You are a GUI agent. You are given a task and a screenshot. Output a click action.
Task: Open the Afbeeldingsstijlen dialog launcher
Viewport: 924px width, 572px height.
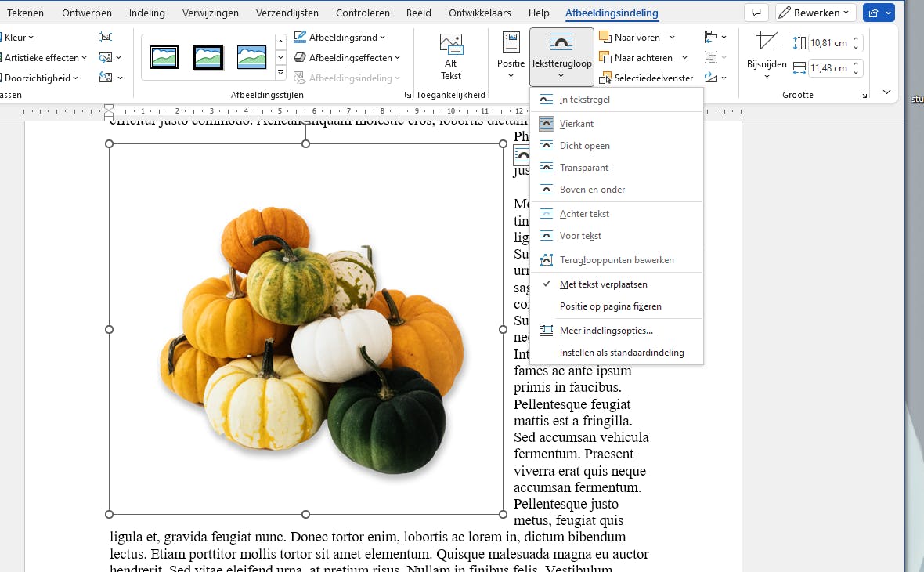[x=408, y=95]
